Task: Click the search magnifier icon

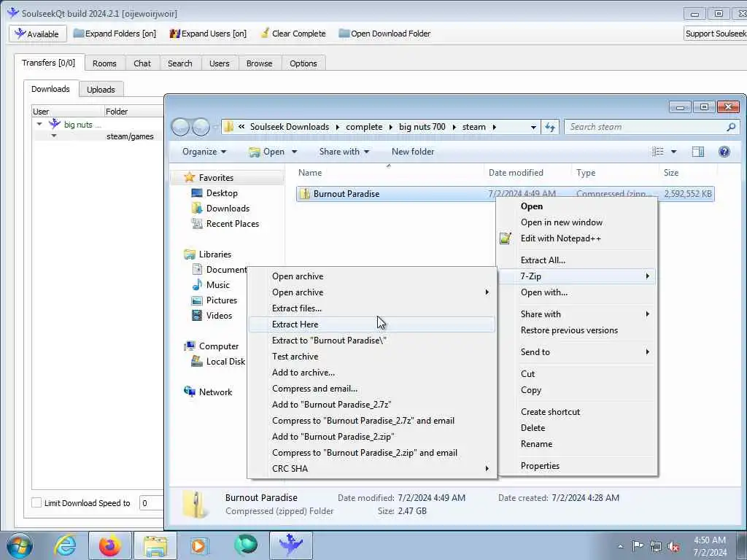Action: pos(731,127)
